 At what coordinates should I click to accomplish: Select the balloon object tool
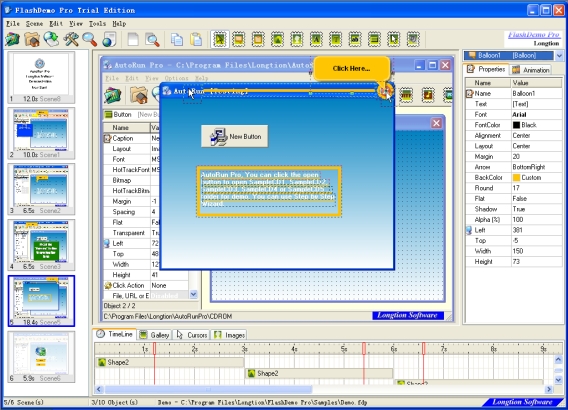pos(239,39)
